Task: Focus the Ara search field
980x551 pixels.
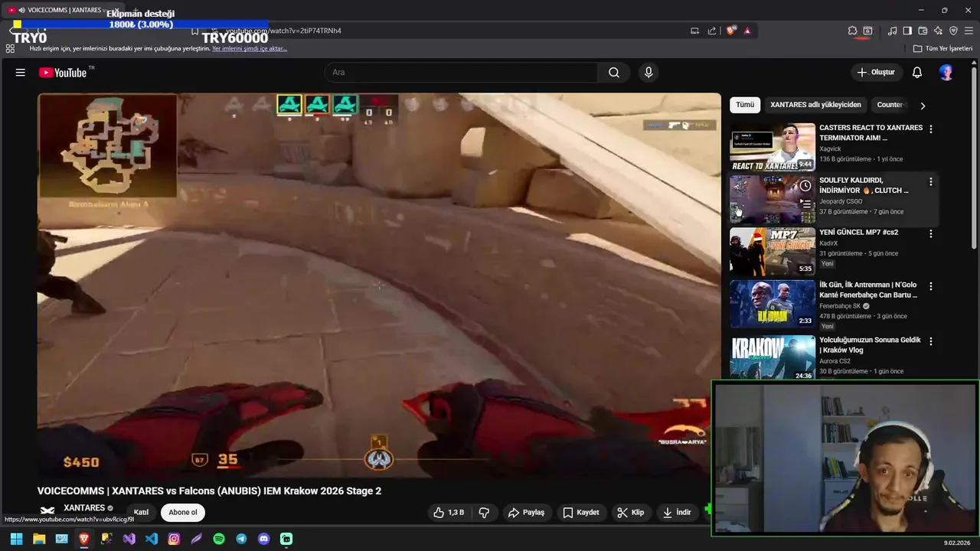Action: coord(462,73)
